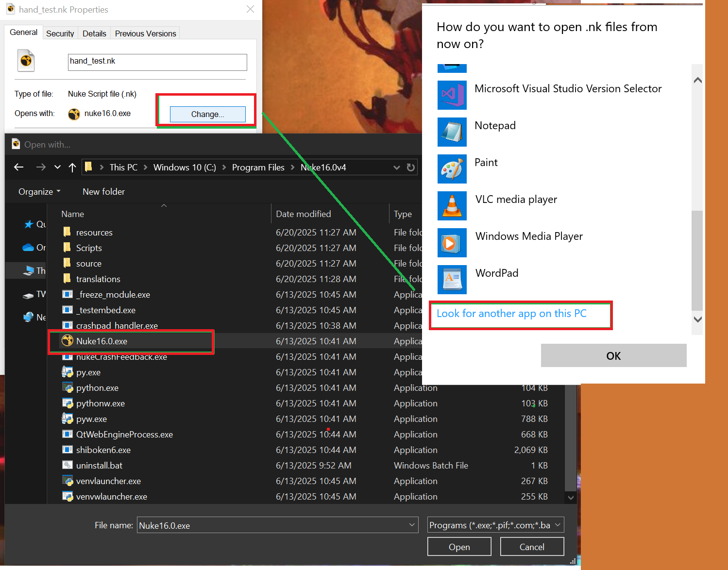728x570 pixels.
Task: Click Windows Batch File type cell
Action: [431, 466]
